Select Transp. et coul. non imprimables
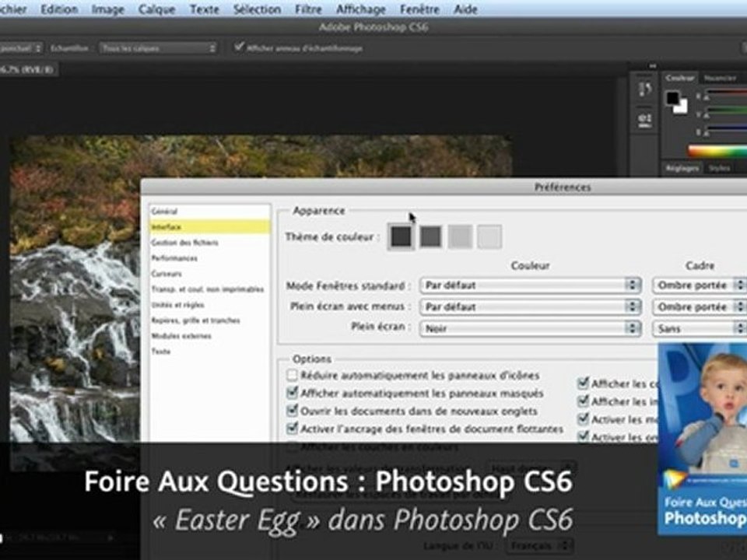Viewport: 747px width, 560px height. [209, 289]
